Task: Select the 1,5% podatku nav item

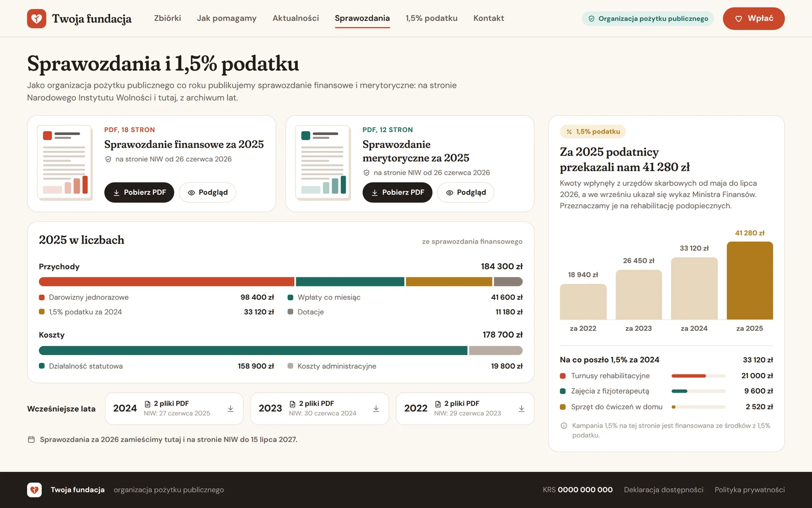Action: click(431, 18)
